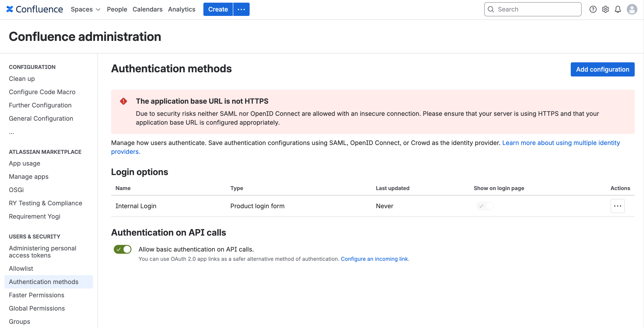Open Internal Login actions ellipsis menu
644x328 pixels.
pyautogui.click(x=617, y=206)
